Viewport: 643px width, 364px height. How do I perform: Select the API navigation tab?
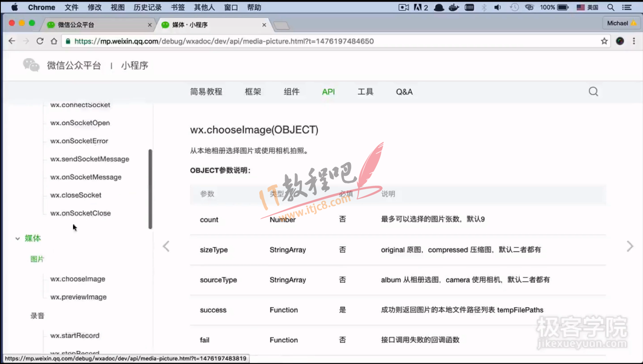328,92
